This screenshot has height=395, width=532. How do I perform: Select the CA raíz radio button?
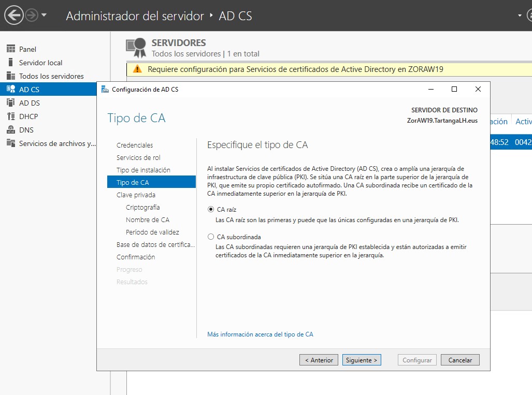(211, 210)
